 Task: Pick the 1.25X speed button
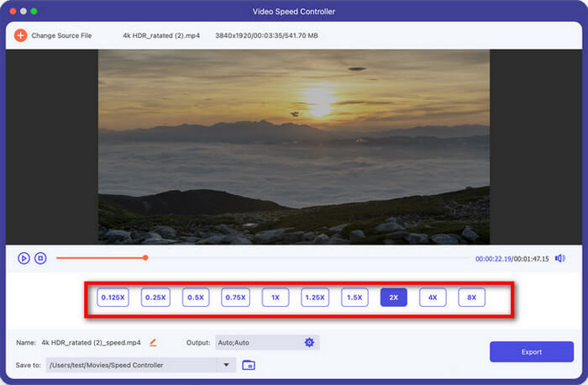coord(315,298)
